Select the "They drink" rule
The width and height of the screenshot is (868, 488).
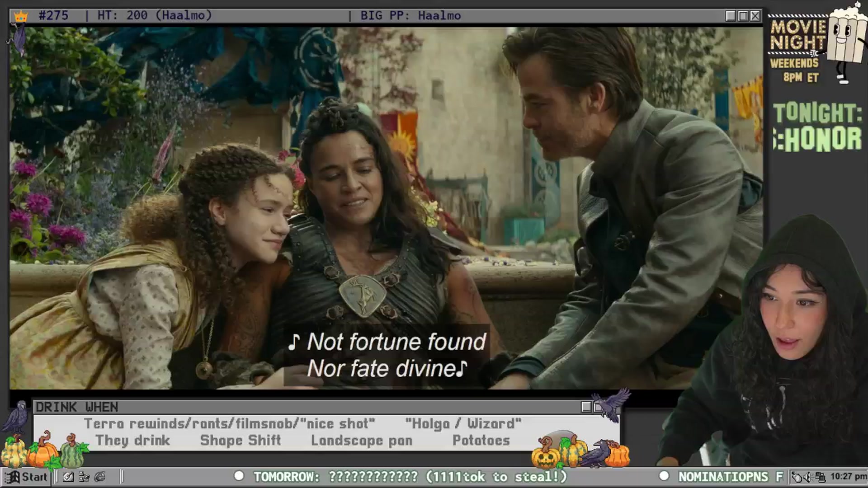(x=132, y=441)
